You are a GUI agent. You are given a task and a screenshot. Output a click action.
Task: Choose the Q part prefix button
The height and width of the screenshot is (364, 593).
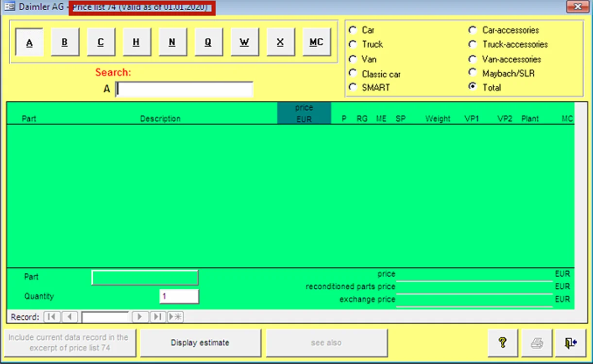coord(208,42)
